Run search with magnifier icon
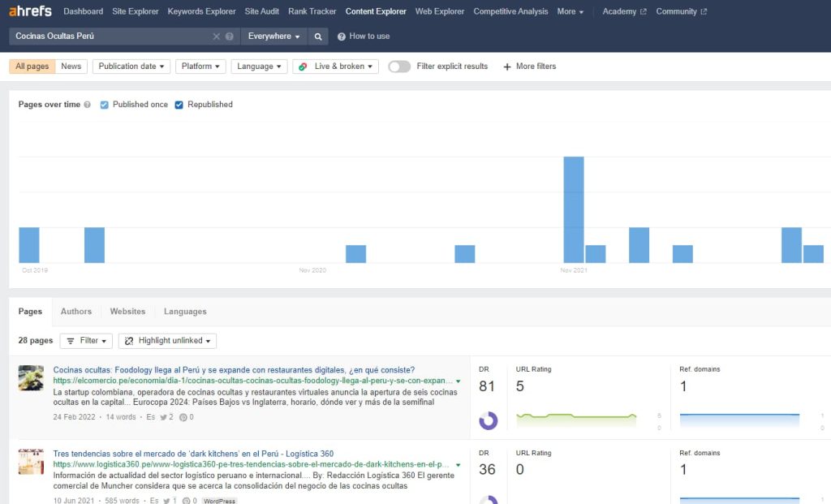The height and width of the screenshot is (504, 831). point(318,37)
